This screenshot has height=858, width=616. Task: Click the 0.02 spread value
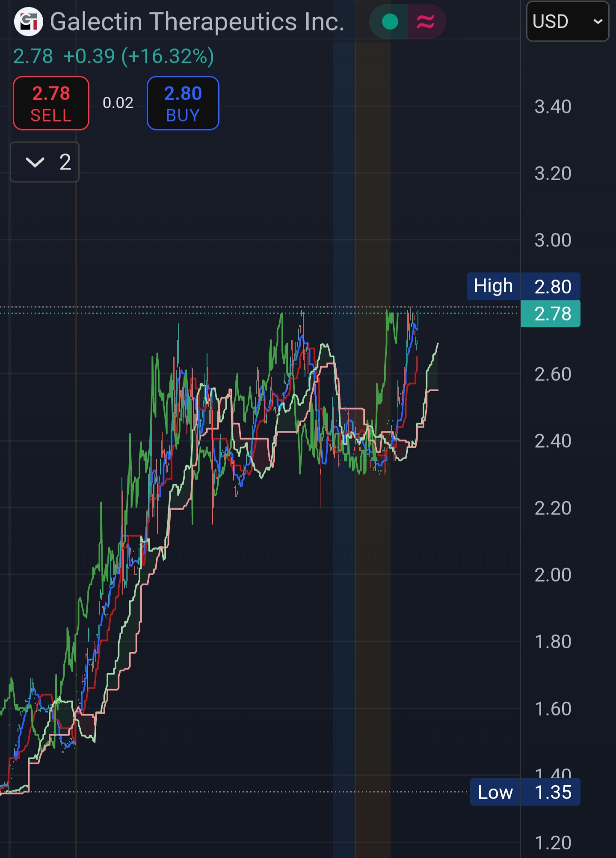click(x=118, y=103)
